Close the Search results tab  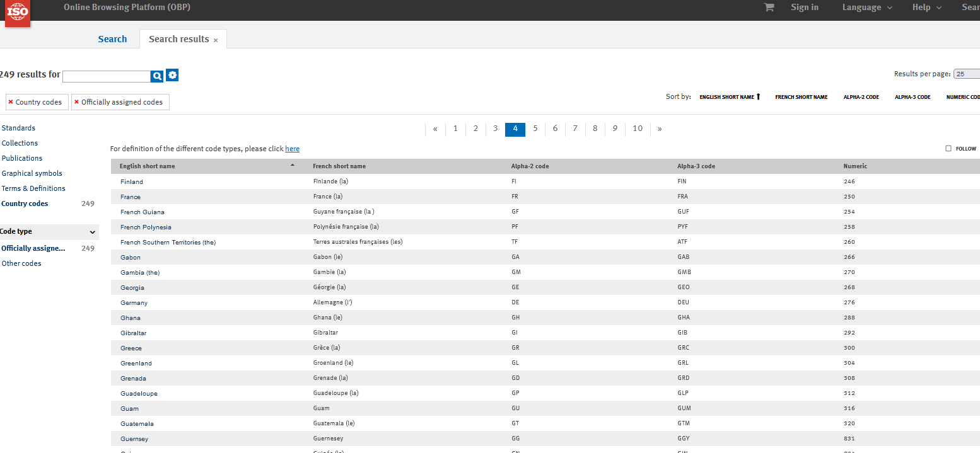tap(216, 40)
